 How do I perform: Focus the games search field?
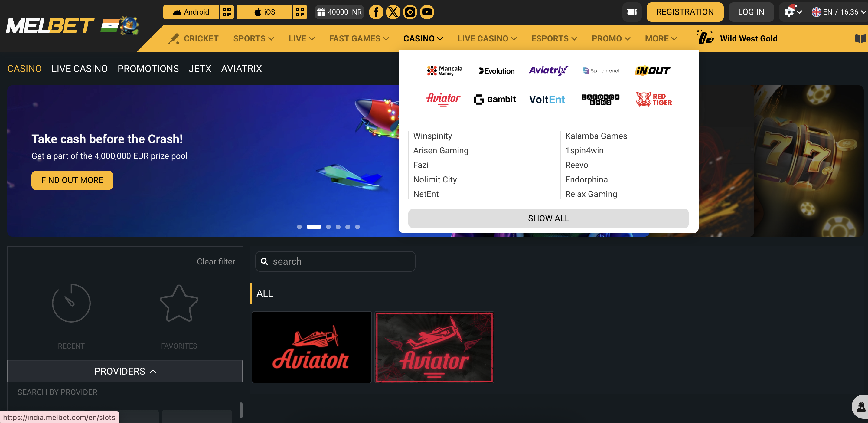pos(335,261)
